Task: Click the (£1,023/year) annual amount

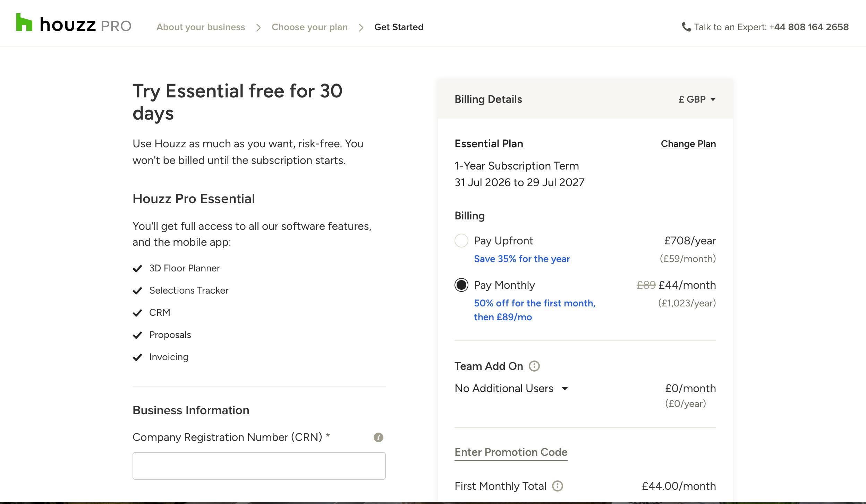Action: pos(687,303)
